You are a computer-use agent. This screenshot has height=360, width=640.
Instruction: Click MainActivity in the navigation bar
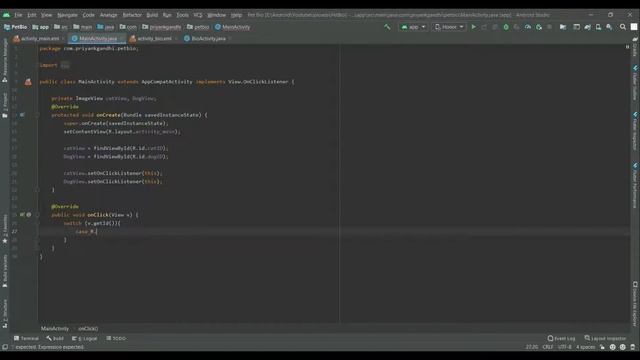233,27
